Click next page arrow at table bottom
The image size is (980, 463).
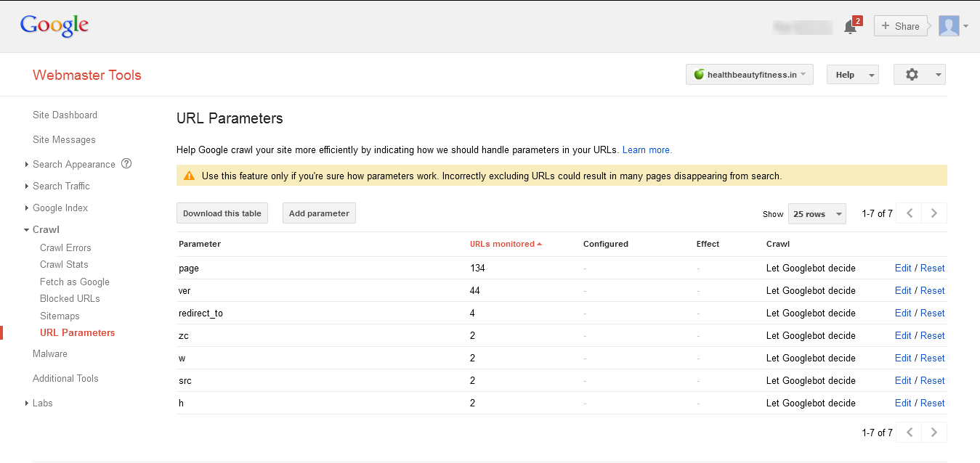pos(934,433)
